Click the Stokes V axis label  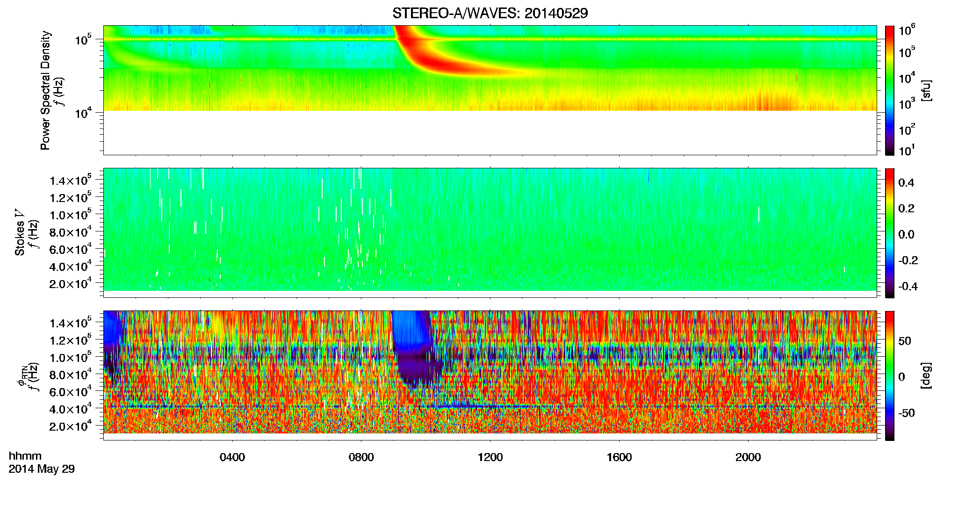[x=20, y=232]
